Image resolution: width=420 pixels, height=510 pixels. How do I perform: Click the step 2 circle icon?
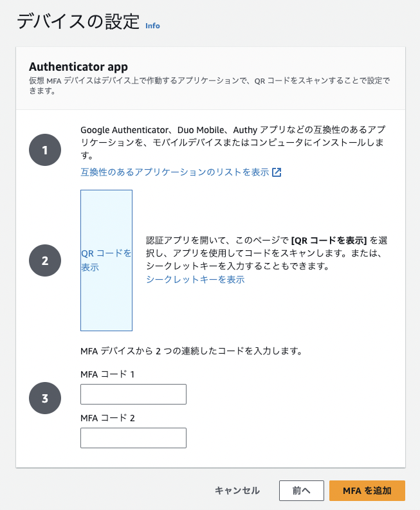(x=45, y=260)
